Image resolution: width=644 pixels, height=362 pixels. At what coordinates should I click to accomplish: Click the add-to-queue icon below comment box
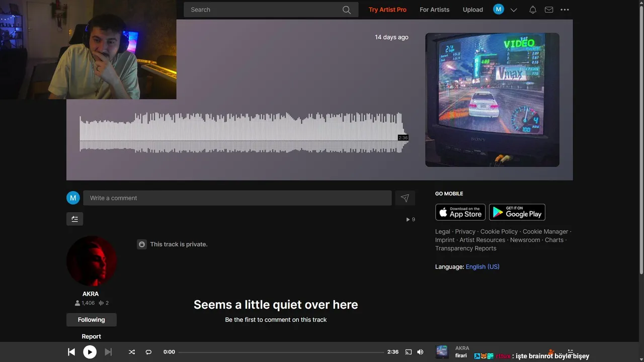(74, 219)
